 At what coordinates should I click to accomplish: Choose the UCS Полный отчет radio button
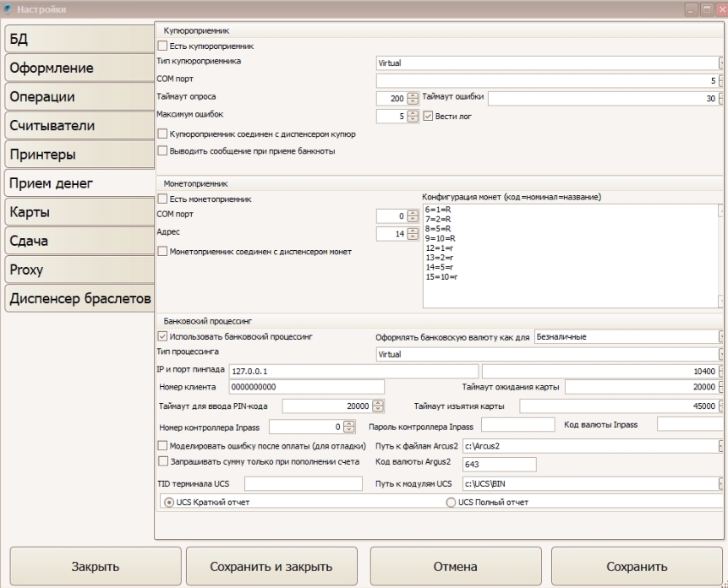pyautogui.click(x=451, y=502)
